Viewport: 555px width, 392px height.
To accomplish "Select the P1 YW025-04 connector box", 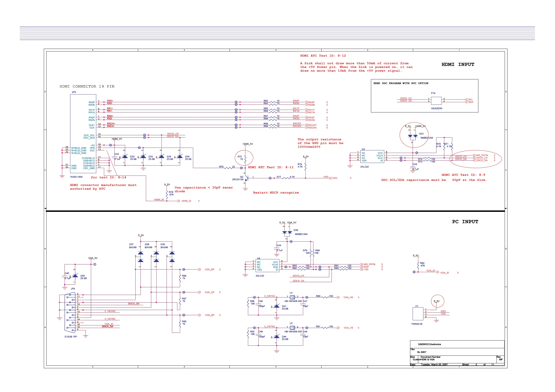I will click(x=418, y=314).
